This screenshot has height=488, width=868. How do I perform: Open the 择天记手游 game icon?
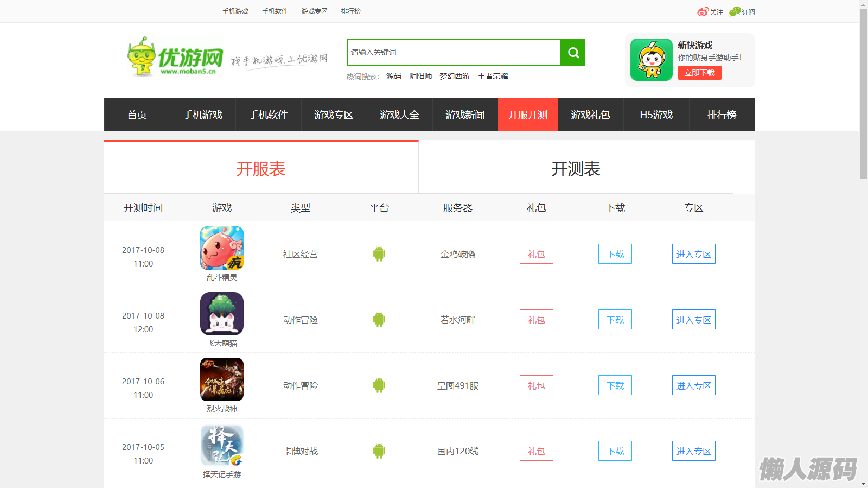tap(222, 445)
